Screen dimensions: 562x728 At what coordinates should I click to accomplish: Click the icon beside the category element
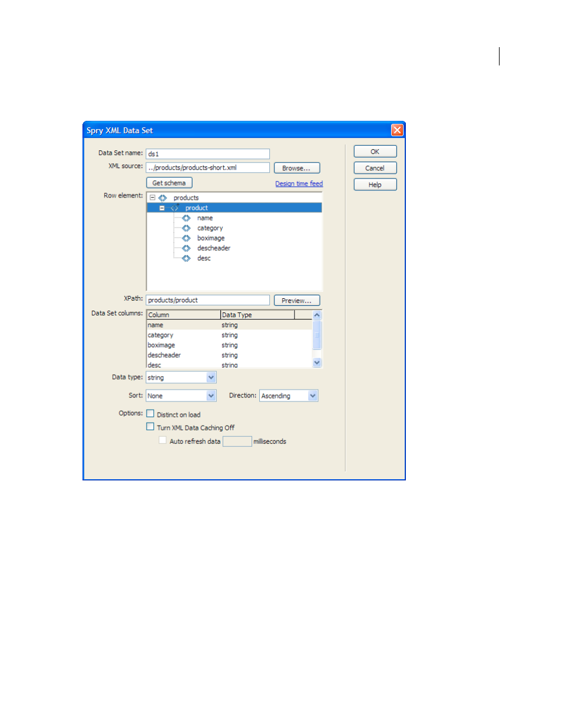(186, 228)
